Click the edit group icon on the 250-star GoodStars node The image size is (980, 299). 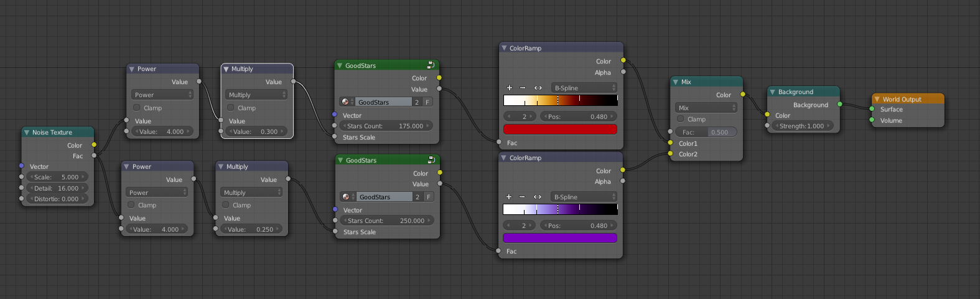pyautogui.click(x=431, y=159)
